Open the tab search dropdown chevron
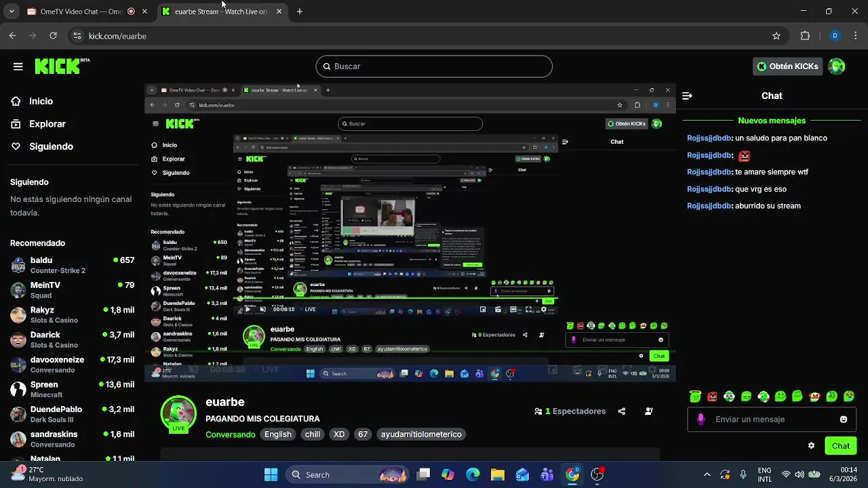 point(12,12)
